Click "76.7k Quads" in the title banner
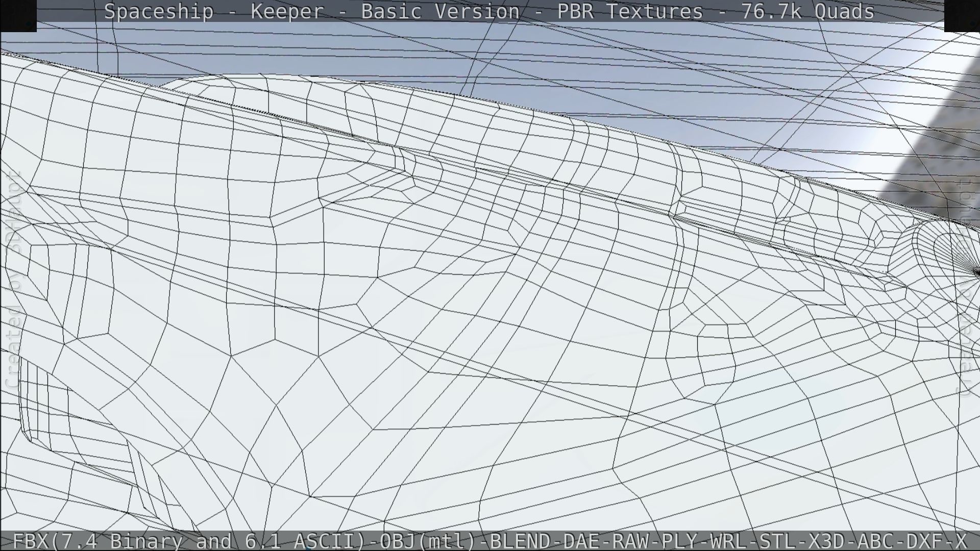Screen dimensions: 980x551 (808, 11)
